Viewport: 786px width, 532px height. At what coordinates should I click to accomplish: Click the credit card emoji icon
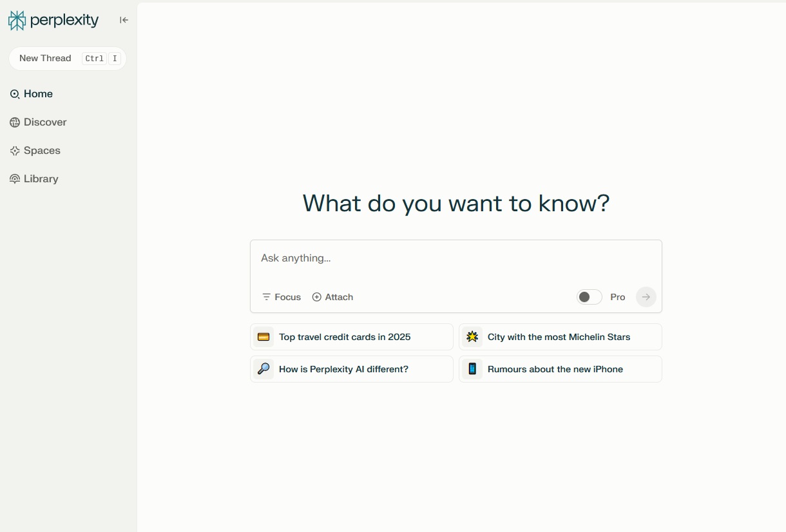point(264,337)
